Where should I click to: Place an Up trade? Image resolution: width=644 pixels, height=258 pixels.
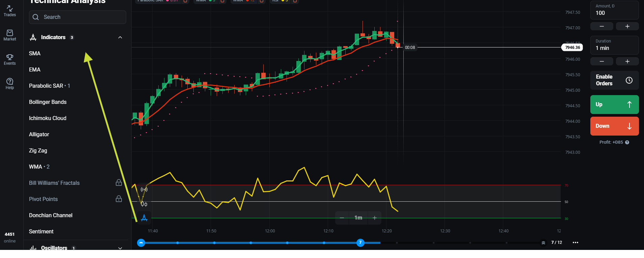(x=614, y=105)
